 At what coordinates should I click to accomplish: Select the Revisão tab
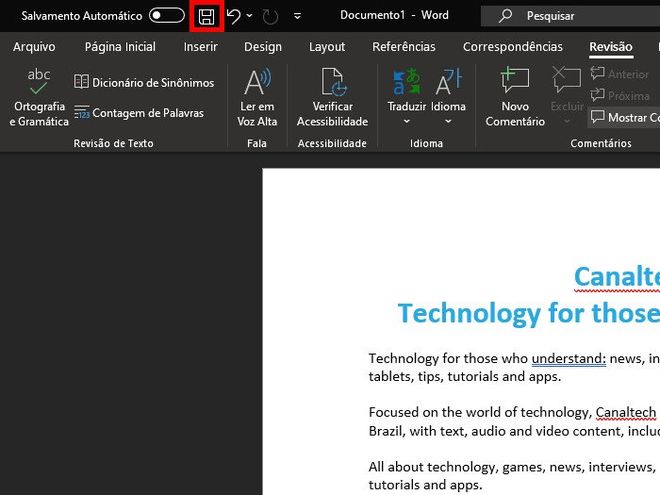click(x=611, y=46)
